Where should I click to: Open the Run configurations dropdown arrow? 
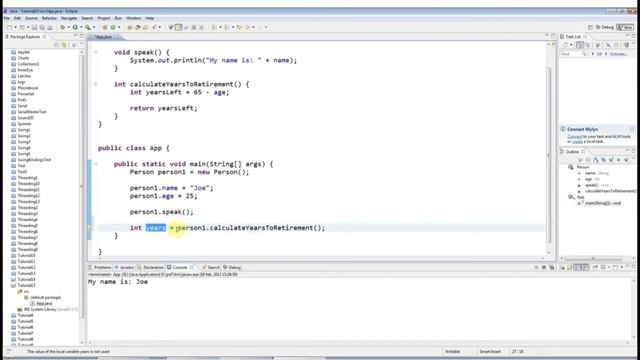(81, 27)
